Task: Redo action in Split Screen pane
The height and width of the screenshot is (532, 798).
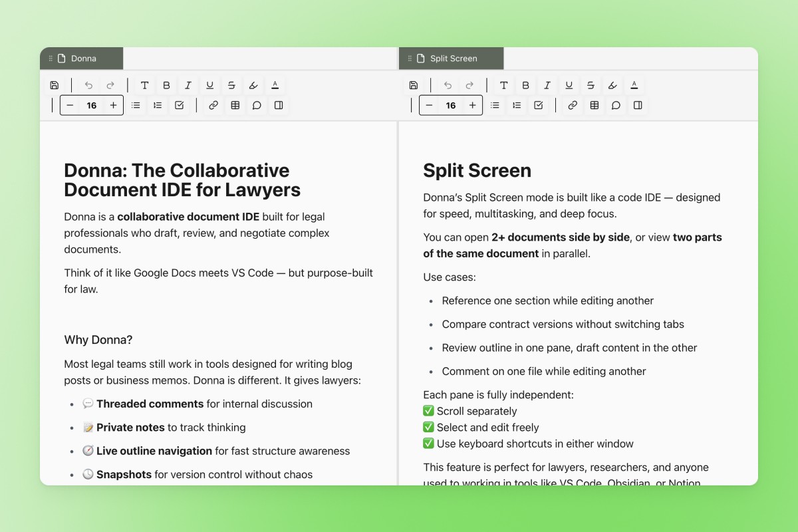Action: (x=469, y=85)
